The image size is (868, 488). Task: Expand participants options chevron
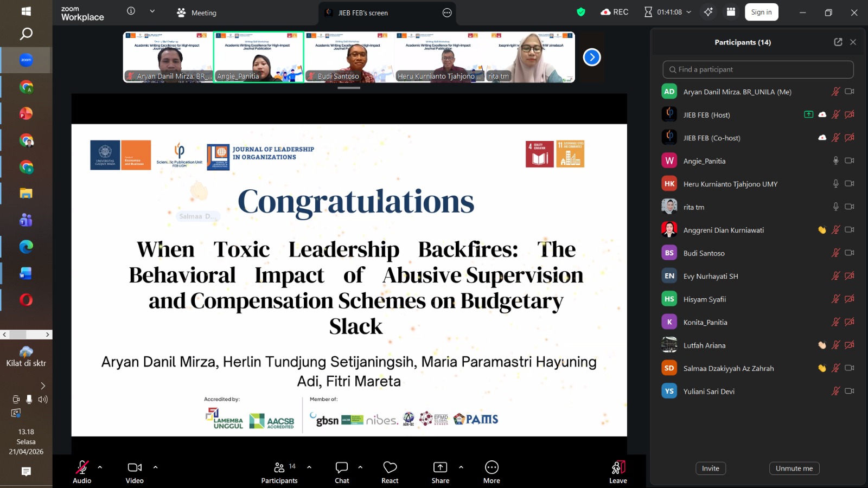[x=309, y=467]
